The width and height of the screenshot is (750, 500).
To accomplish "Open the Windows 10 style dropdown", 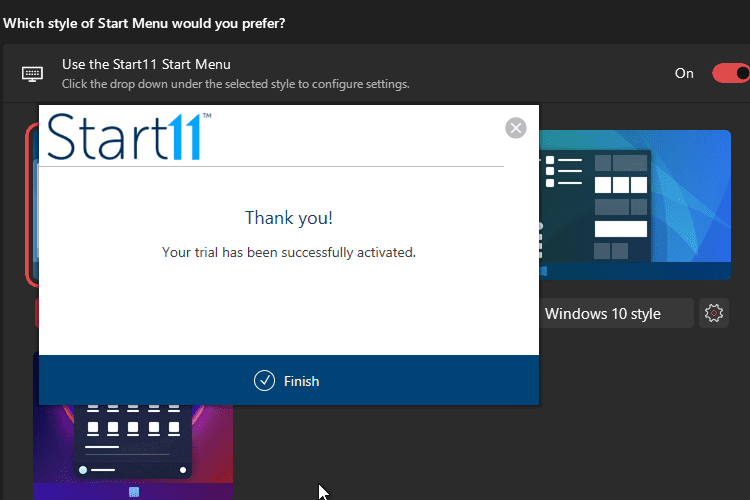I will point(616,313).
